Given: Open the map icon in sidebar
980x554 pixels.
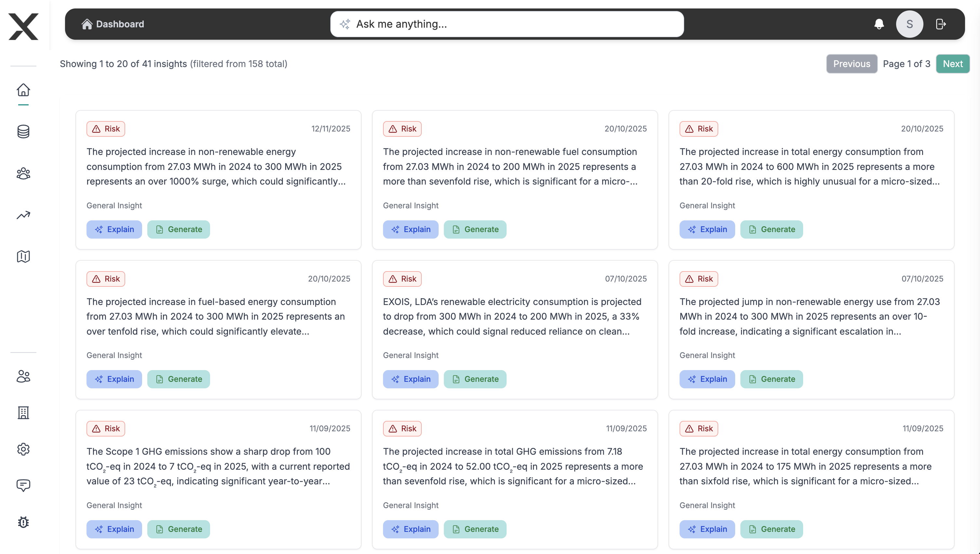Looking at the screenshot, I should coord(23,256).
